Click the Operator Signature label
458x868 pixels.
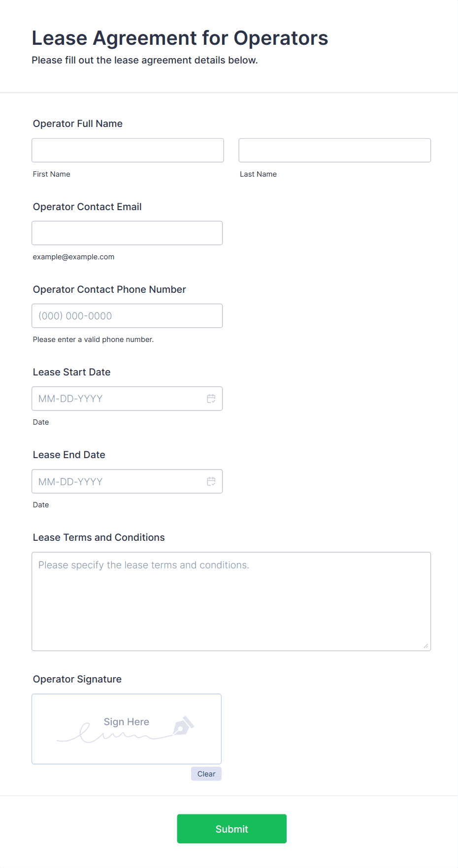coord(77,679)
